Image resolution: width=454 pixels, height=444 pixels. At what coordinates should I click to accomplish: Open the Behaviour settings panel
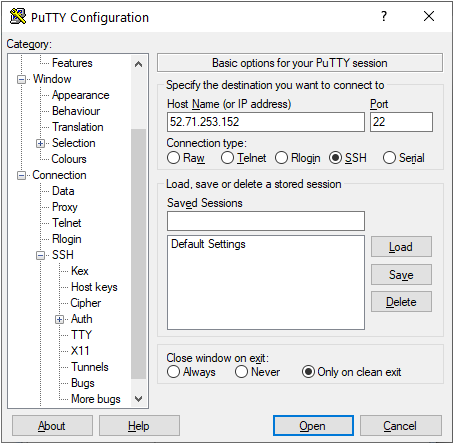pos(76,111)
